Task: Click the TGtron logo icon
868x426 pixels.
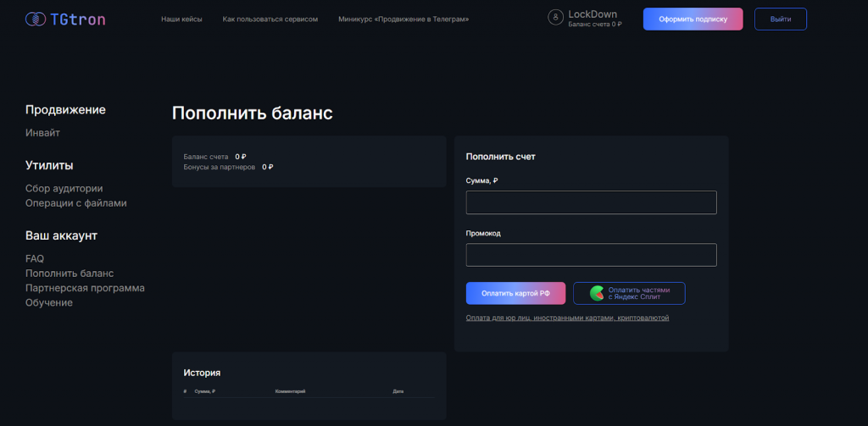Action: tap(36, 19)
